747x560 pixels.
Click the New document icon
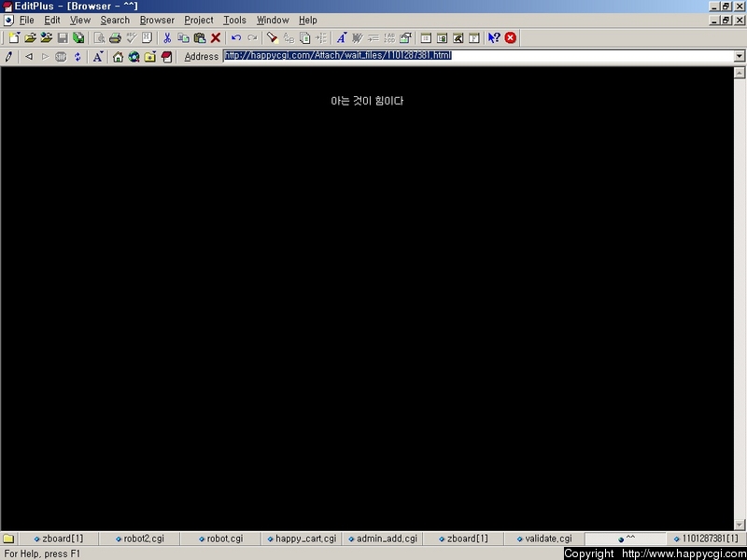coord(14,37)
